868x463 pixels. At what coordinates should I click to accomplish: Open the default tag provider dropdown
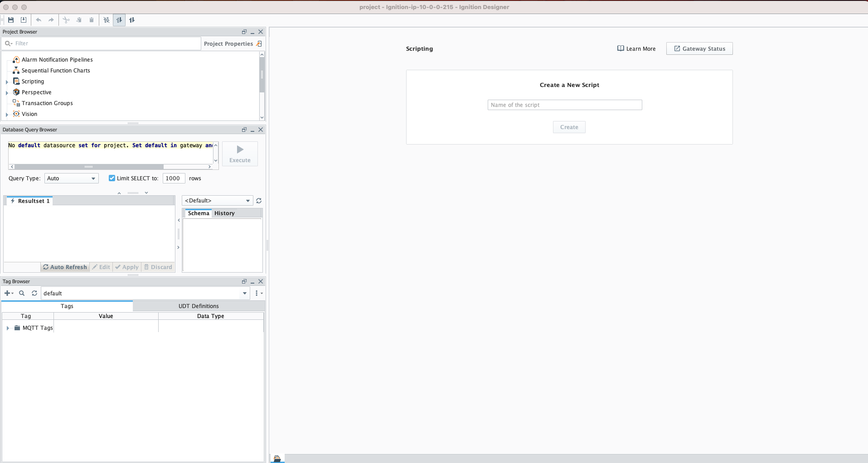pos(245,293)
